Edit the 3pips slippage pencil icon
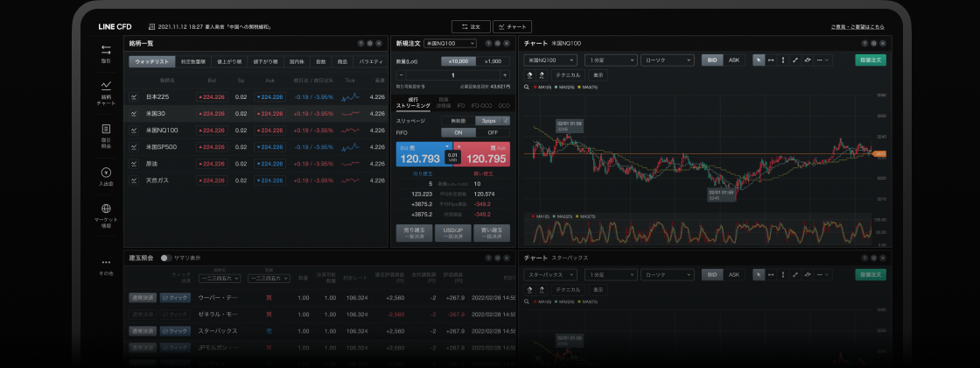 coord(507,121)
